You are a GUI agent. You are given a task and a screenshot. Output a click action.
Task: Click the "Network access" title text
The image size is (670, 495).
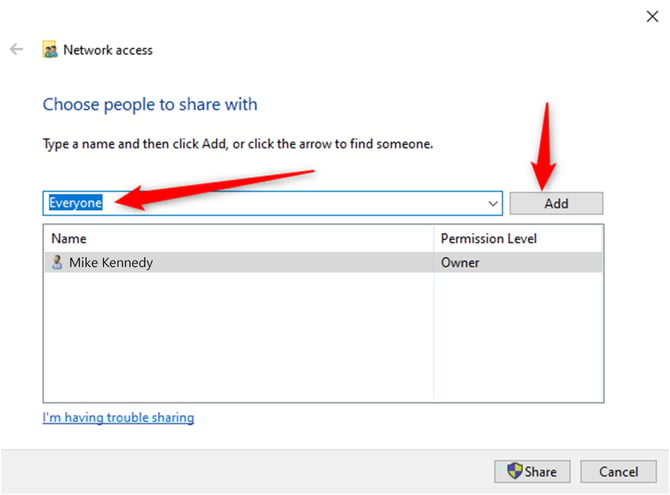coord(108,49)
